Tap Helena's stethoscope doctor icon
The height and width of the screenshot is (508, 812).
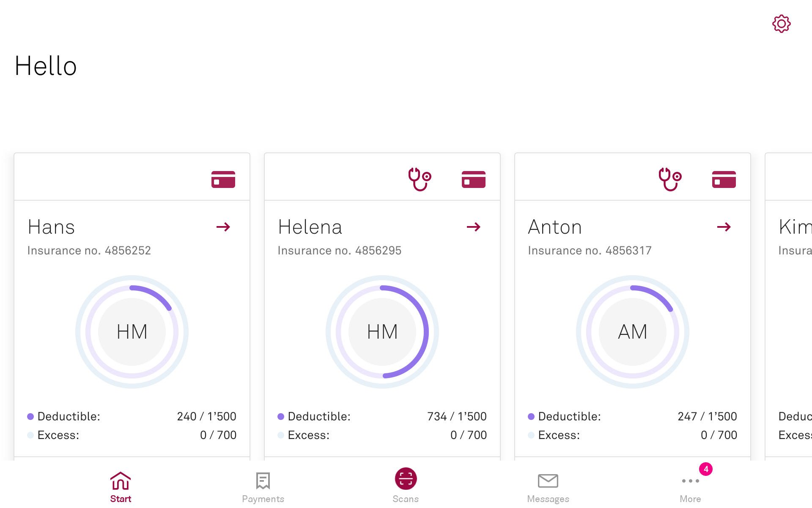[419, 179]
